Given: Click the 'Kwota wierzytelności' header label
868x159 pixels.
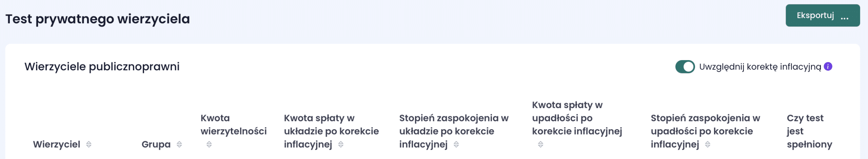Looking at the screenshot, I should (x=233, y=125).
